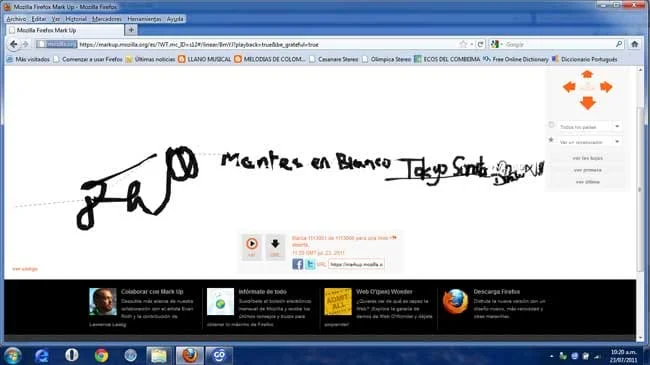
Task: Share the mark on Facebook
Action: point(298,264)
